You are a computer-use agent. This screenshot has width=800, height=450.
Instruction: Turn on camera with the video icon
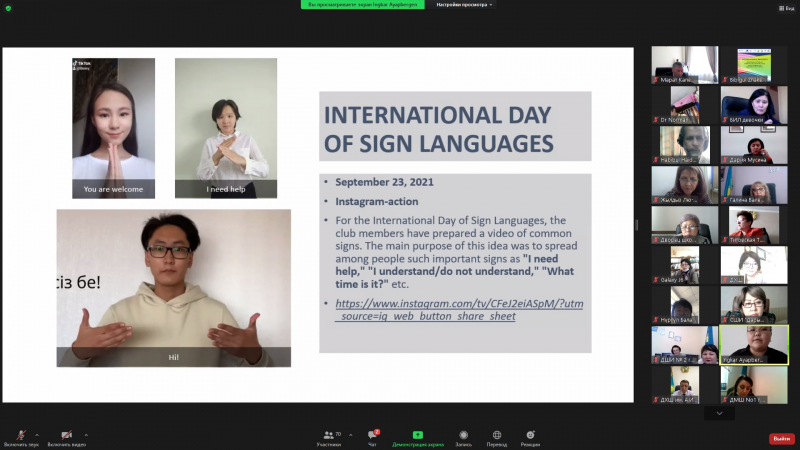[66, 436]
